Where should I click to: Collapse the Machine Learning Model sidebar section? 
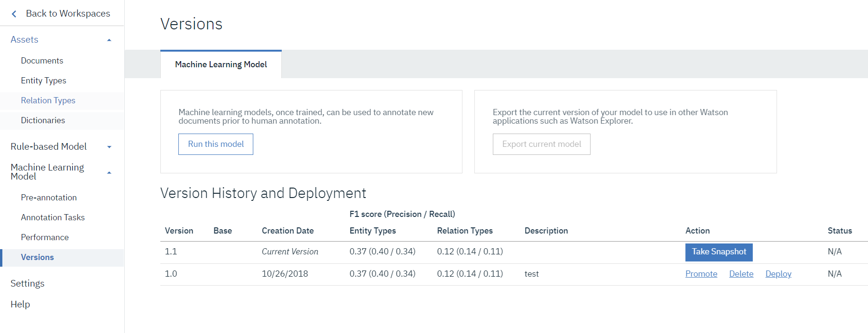tap(109, 173)
